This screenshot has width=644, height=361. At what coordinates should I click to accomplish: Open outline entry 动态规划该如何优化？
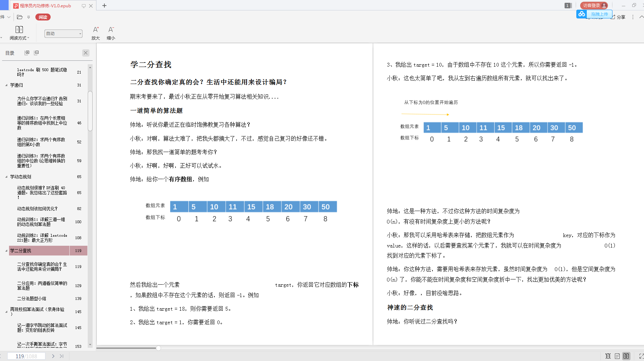pos(37,209)
